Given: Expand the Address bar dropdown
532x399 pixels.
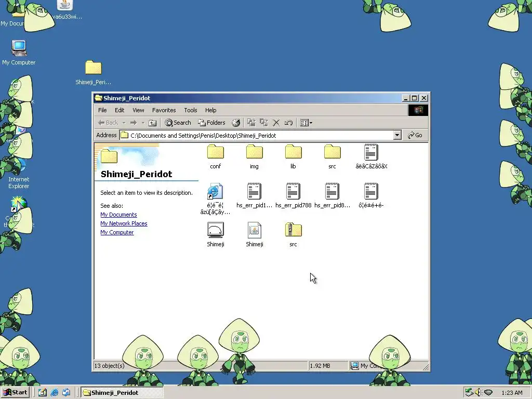Looking at the screenshot, I should pyautogui.click(x=397, y=136).
